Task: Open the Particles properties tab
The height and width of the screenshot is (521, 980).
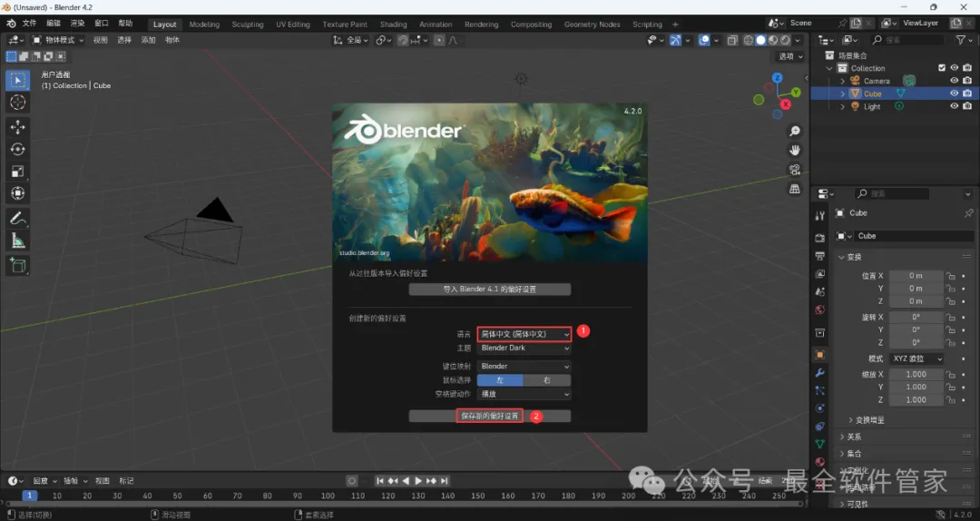Action: click(x=820, y=390)
